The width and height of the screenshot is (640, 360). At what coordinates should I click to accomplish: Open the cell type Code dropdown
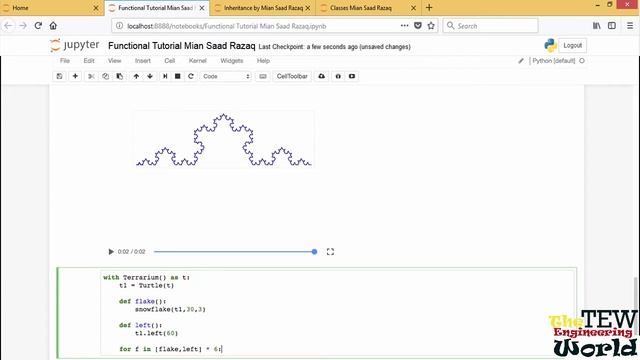point(226,76)
